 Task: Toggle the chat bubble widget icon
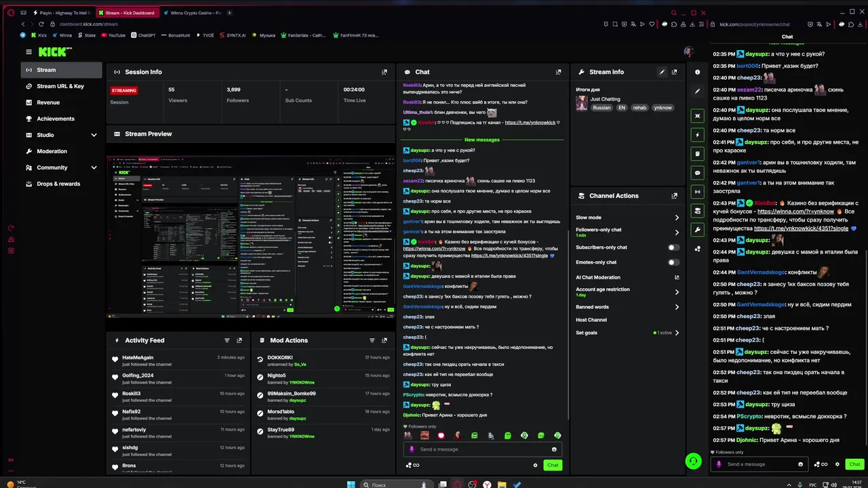[697, 173]
